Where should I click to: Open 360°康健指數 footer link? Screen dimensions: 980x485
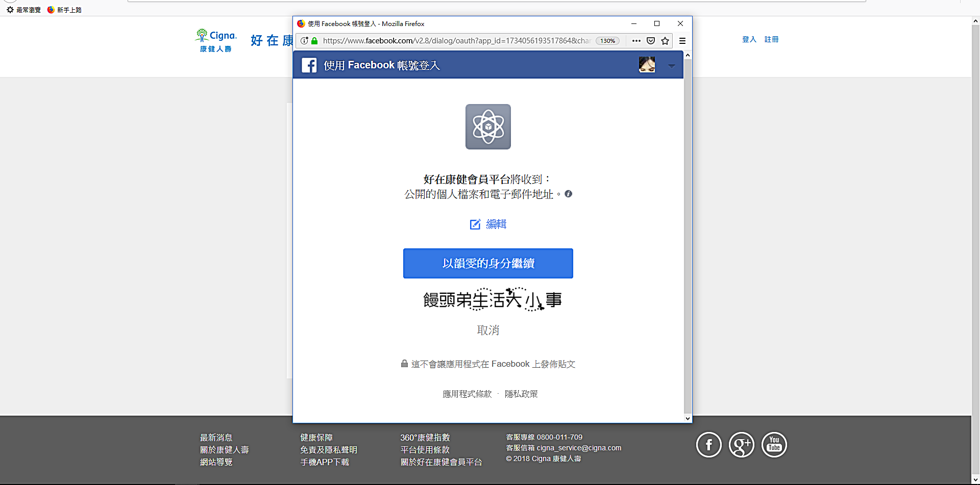[425, 438]
